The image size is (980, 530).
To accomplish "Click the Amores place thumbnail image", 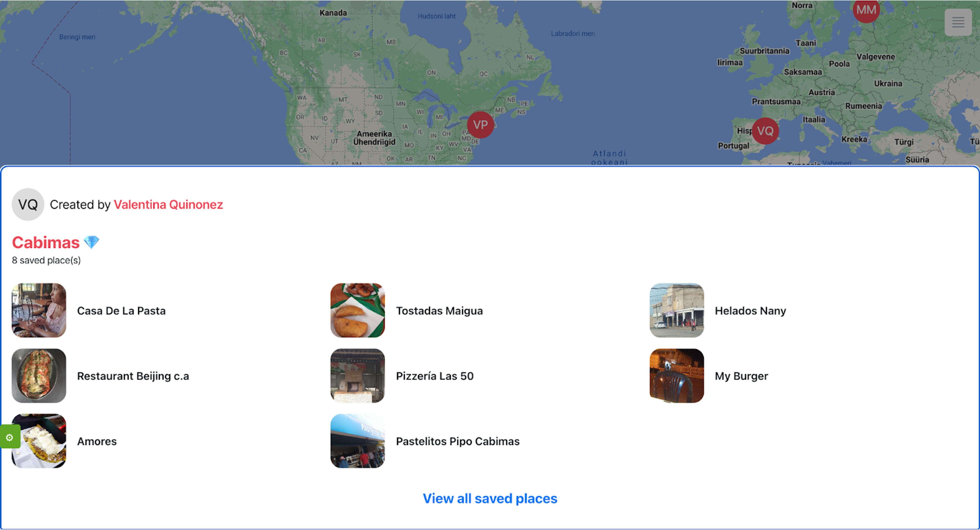I will coord(39,440).
